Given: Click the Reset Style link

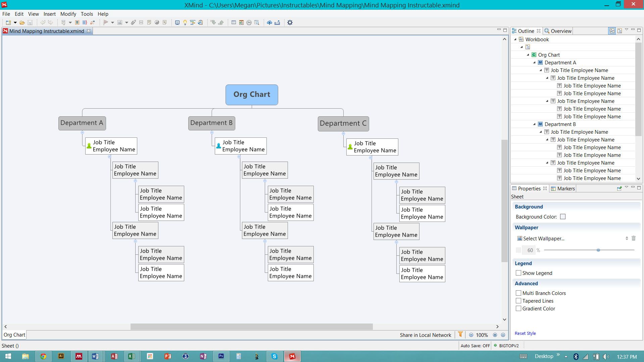Looking at the screenshot, I should (525, 333).
